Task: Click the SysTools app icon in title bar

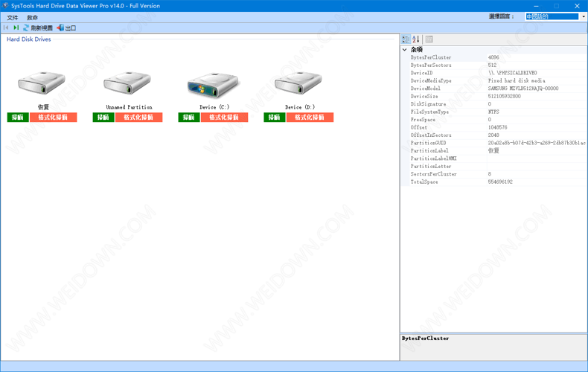Action: click(5, 6)
